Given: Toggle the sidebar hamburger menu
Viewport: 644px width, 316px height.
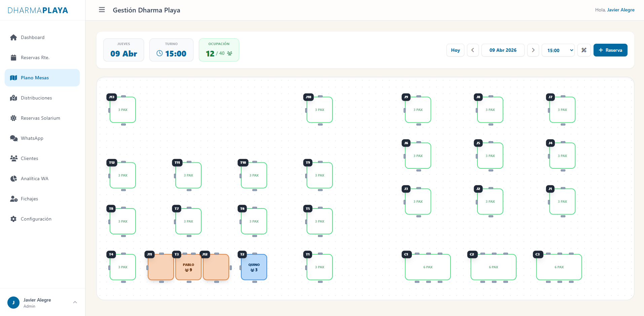Looking at the screenshot, I should coord(102,10).
